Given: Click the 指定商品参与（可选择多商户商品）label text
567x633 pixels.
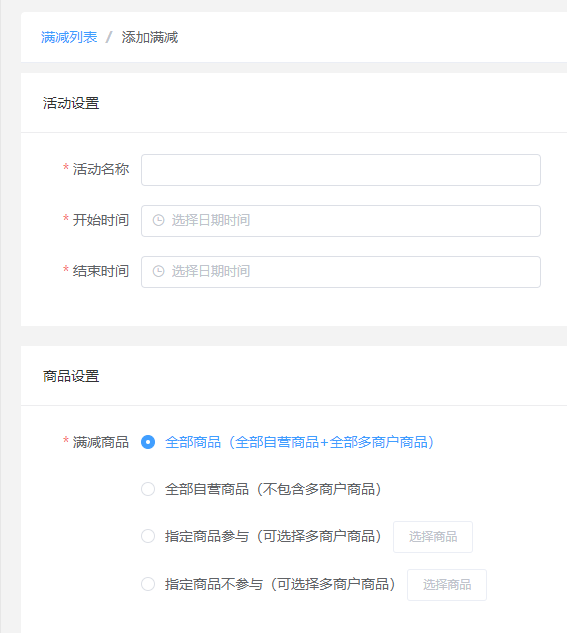Looking at the screenshot, I should (274, 537).
